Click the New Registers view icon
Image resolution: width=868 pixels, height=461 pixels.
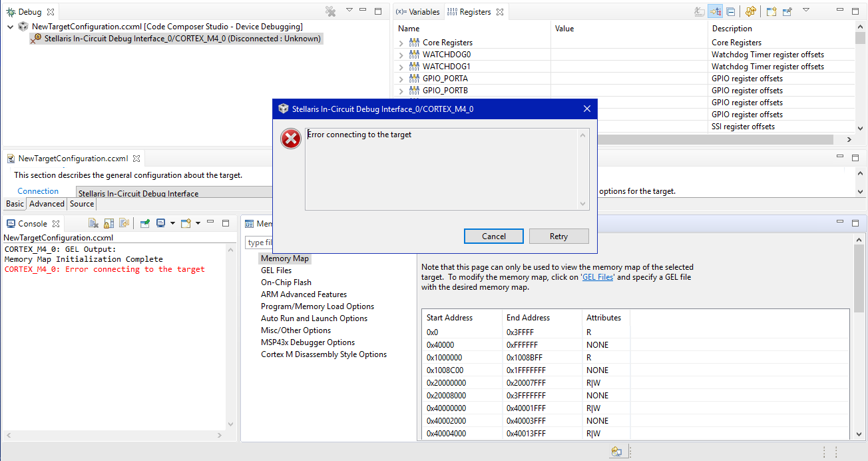(771, 11)
